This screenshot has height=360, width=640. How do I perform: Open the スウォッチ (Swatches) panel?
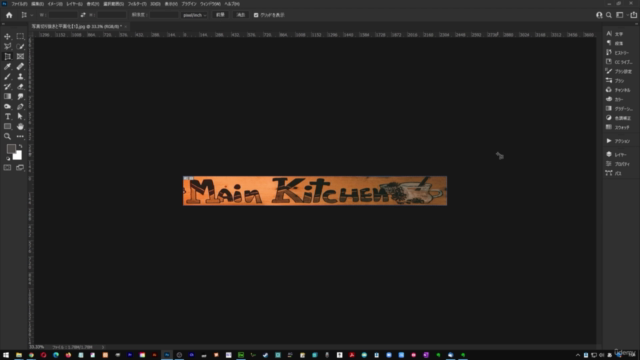pos(619,127)
